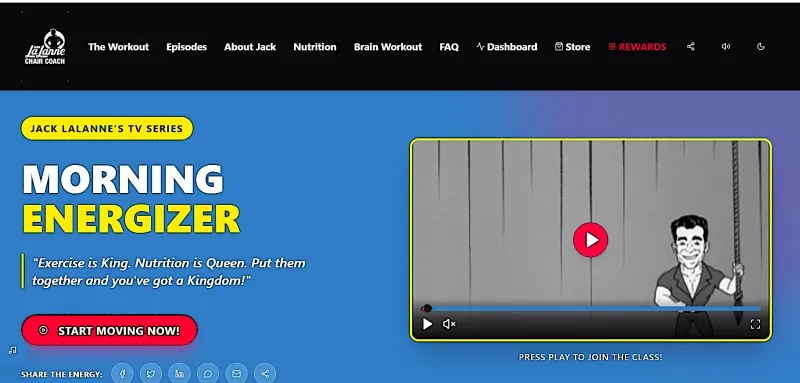Click the generic share icon in the Share the Energy row
The width and height of the screenshot is (800, 383).
(x=265, y=374)
